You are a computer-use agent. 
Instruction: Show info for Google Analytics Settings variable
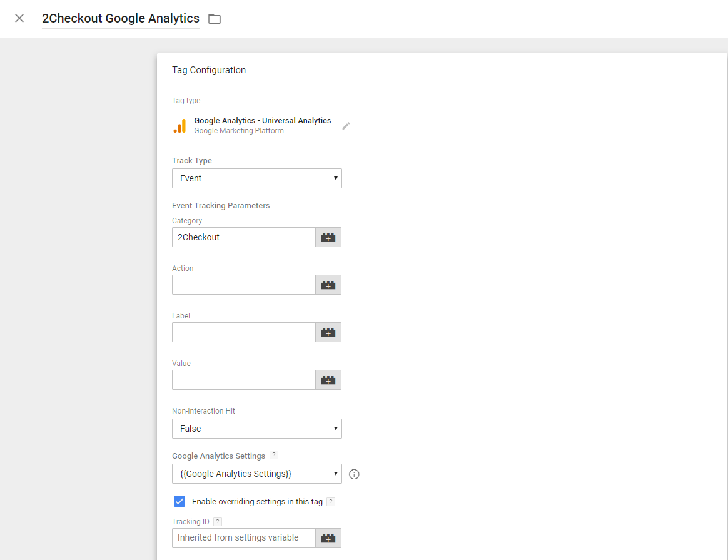point(354,474)
